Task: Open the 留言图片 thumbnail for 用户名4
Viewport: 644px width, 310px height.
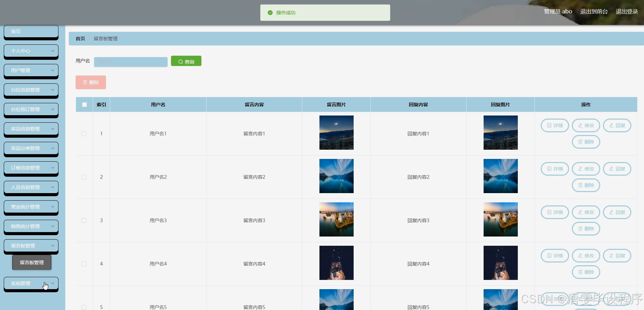Action: [337, 263]
